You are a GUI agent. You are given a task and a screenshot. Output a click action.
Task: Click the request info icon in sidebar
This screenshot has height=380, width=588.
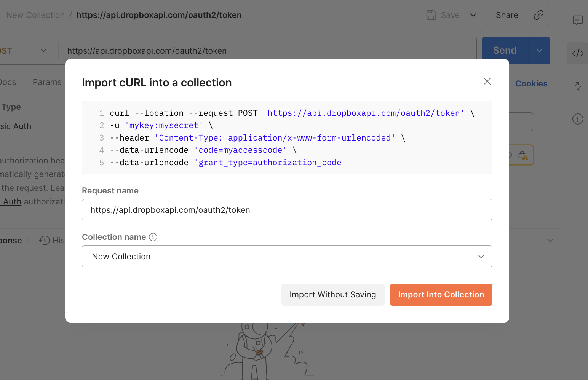pyautogui.click(x=577, y=119)
